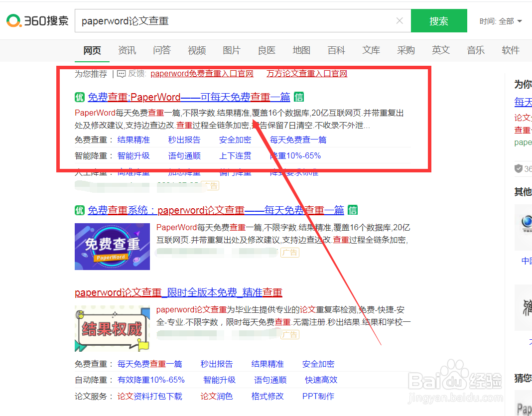Open the 上下连贯 sublink
Image resolution: width=532 pixels, height=416 pixels.
tap(235, 156)
